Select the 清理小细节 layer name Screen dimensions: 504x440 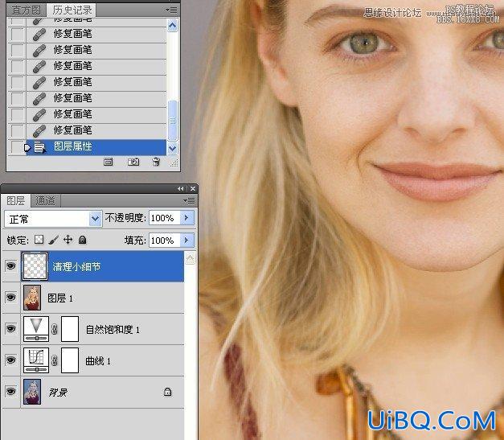click(x=76, y=266)
